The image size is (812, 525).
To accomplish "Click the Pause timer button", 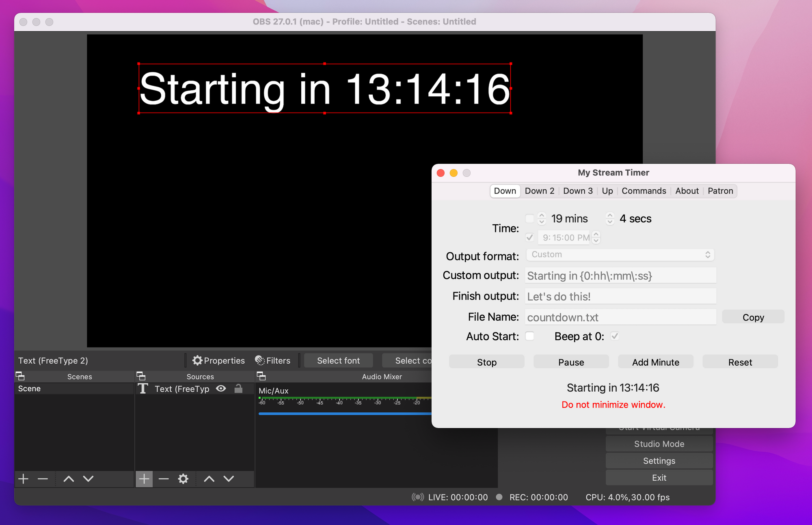I will (x=571, y=362).
